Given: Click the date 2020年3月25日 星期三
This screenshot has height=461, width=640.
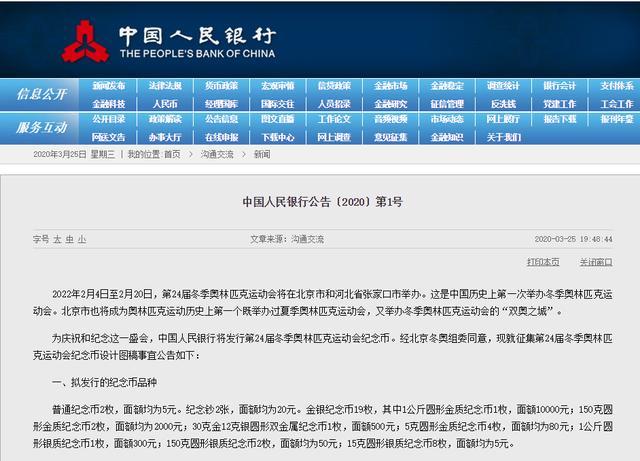Looking at the screenshot, I should 74,154.
